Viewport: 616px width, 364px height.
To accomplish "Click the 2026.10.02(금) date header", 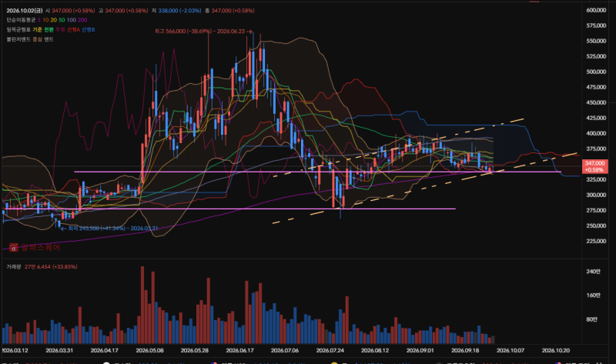I will 25,11.
